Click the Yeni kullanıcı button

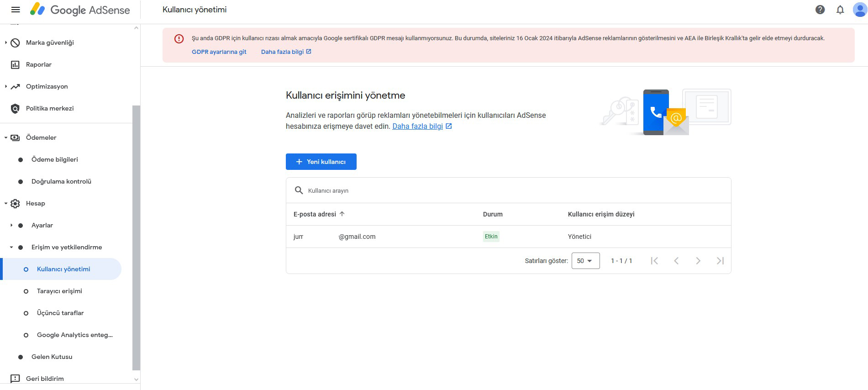coord(321,162)
